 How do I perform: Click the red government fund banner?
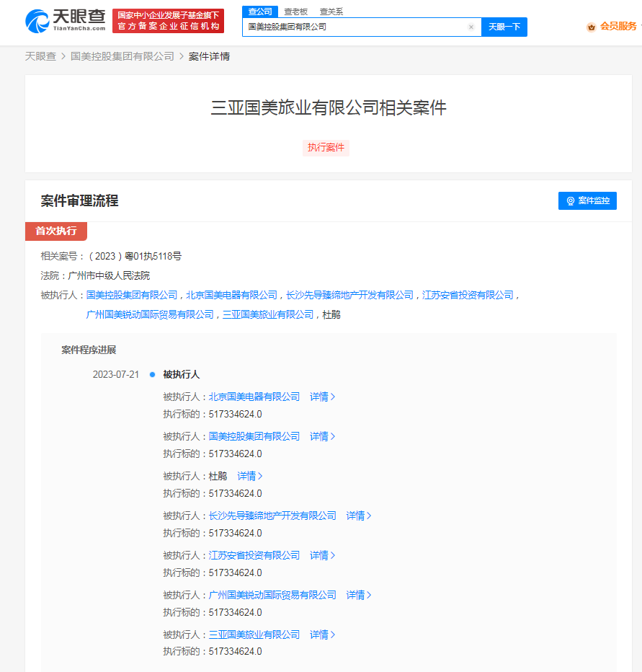[x=169, y=21]
